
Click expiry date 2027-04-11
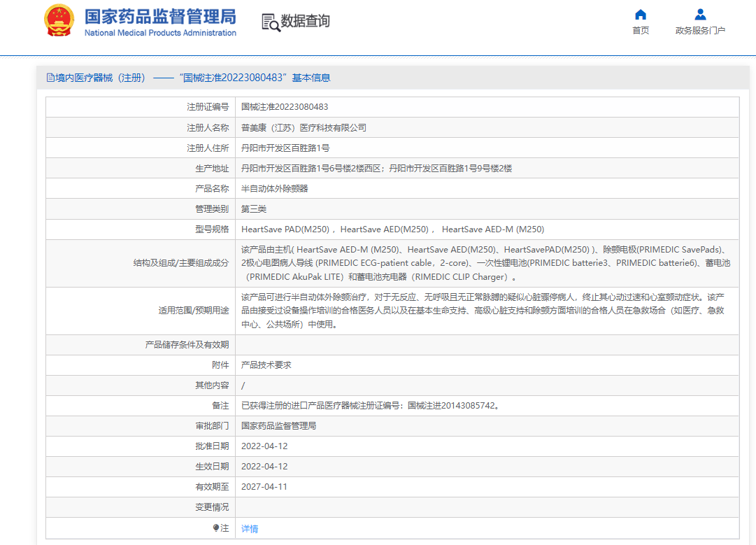click(264, 487)
